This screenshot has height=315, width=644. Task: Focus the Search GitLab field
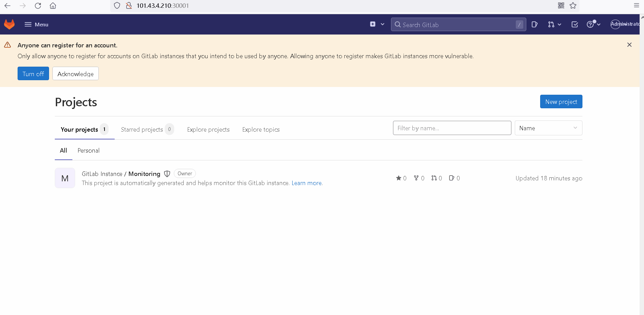tap(458, 24)
